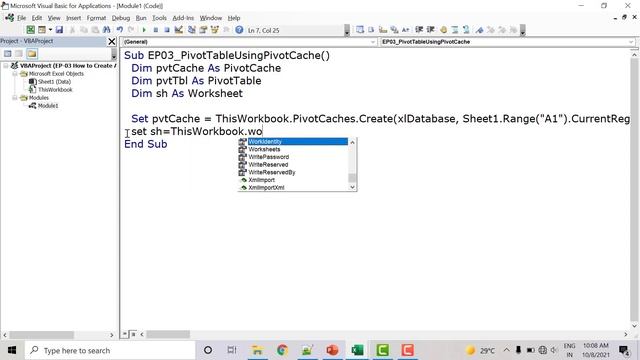Click the autocomplete list scroll down arrow
This screenshot has height=360, width=640.
pyautogui.click(x=352, y=187)
